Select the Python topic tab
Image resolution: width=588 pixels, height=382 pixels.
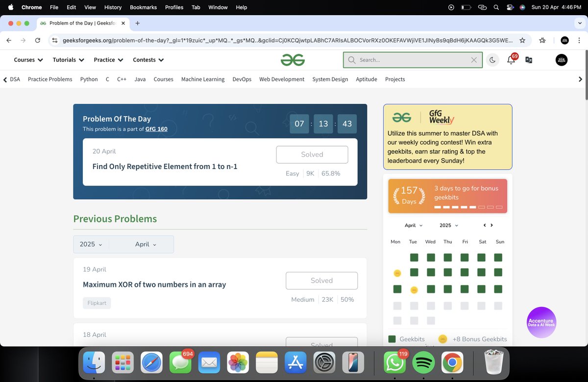tap(89, 79)
